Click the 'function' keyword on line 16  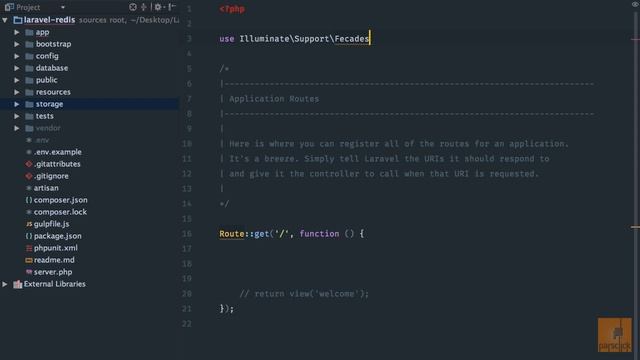[319, 234]
